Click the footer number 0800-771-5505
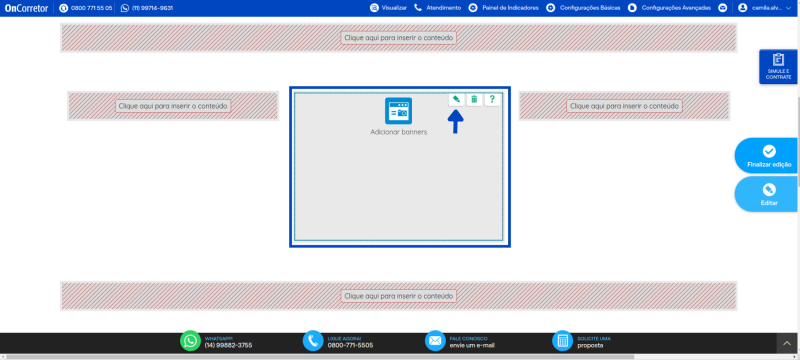 [350, 345]
